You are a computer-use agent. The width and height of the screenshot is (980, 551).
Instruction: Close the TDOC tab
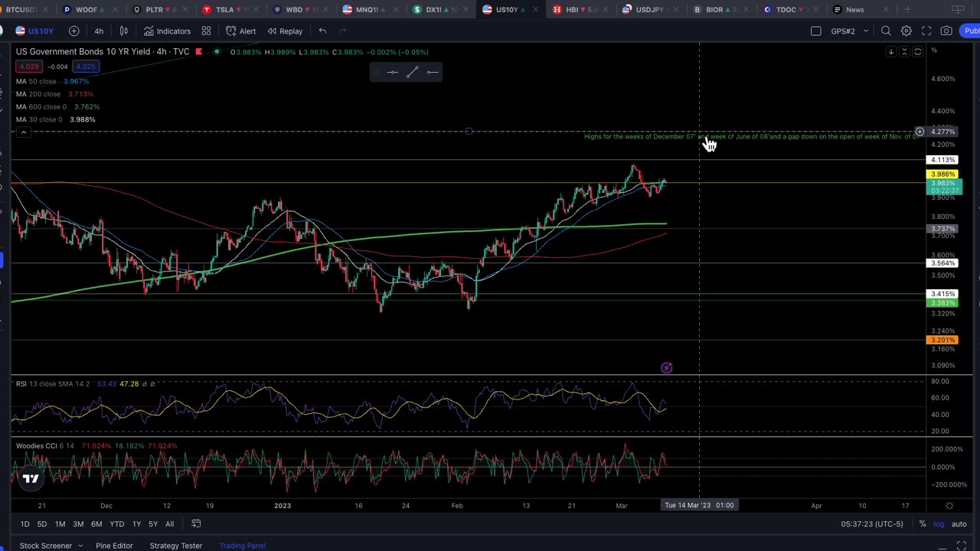click(816, 9)
